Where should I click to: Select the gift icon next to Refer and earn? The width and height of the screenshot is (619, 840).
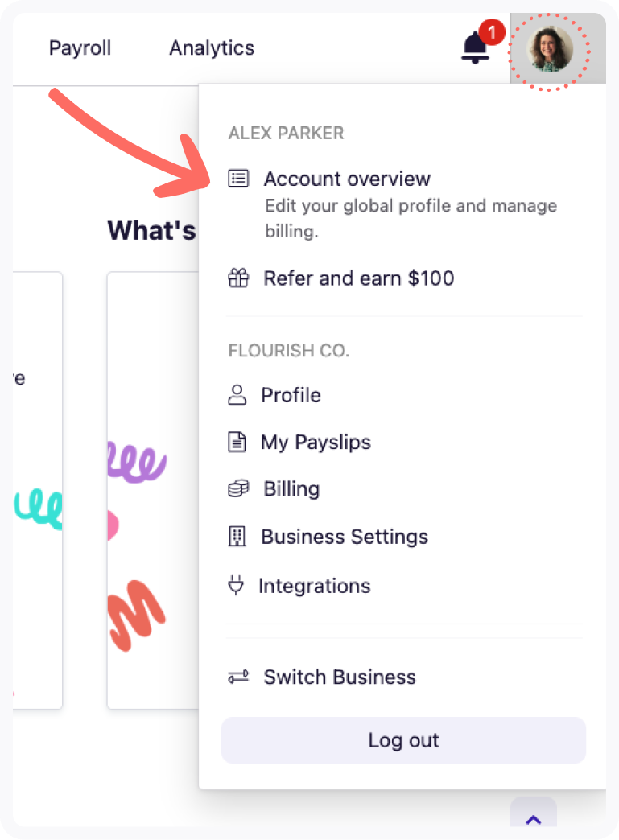point(238,278)
